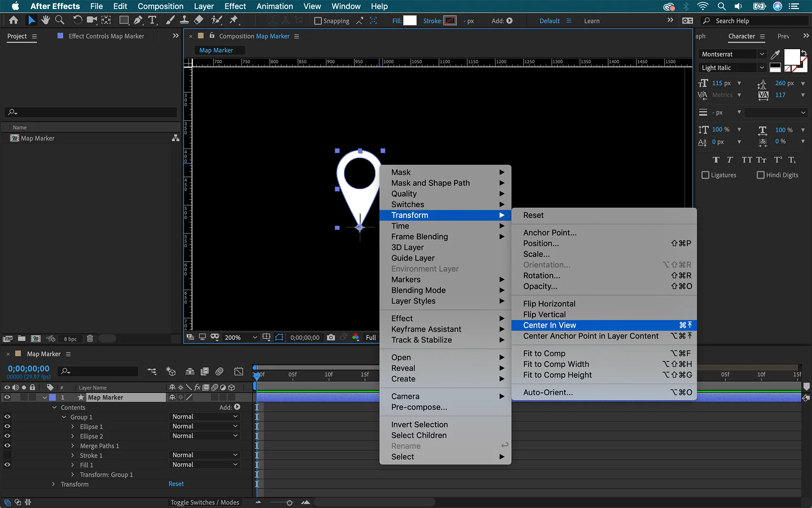Select the Hand tool
The image size is (812, 508).
pos(45,20)
